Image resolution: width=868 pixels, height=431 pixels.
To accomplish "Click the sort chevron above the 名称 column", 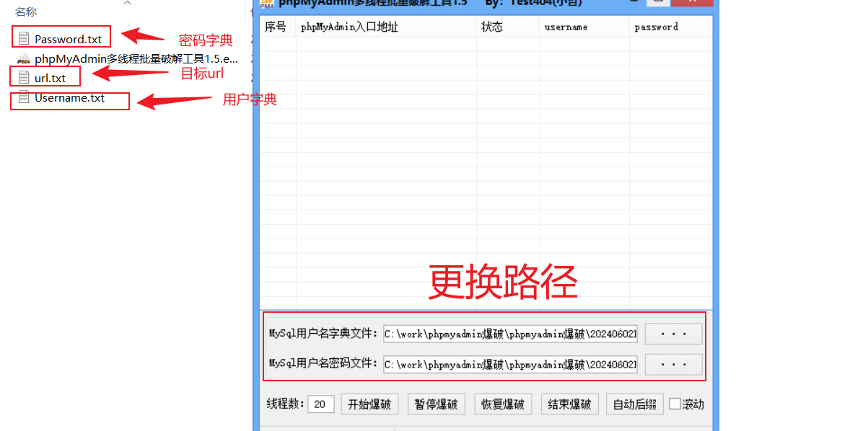I will (x=127, y=3).
